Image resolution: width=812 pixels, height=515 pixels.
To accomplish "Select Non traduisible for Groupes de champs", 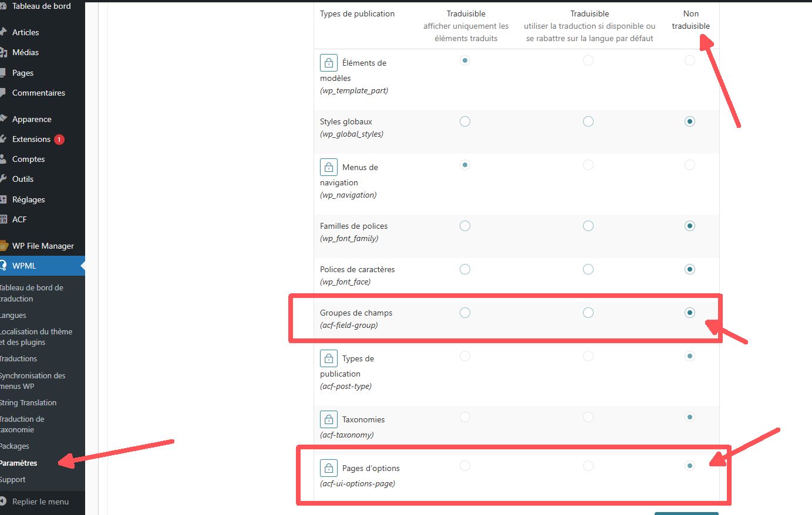I will [x=690, y=313].
